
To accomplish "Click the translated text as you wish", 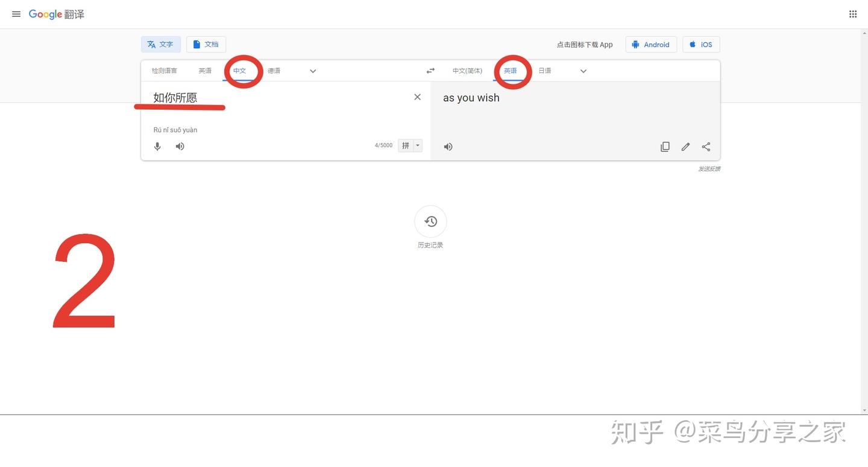I will point(471,98).
